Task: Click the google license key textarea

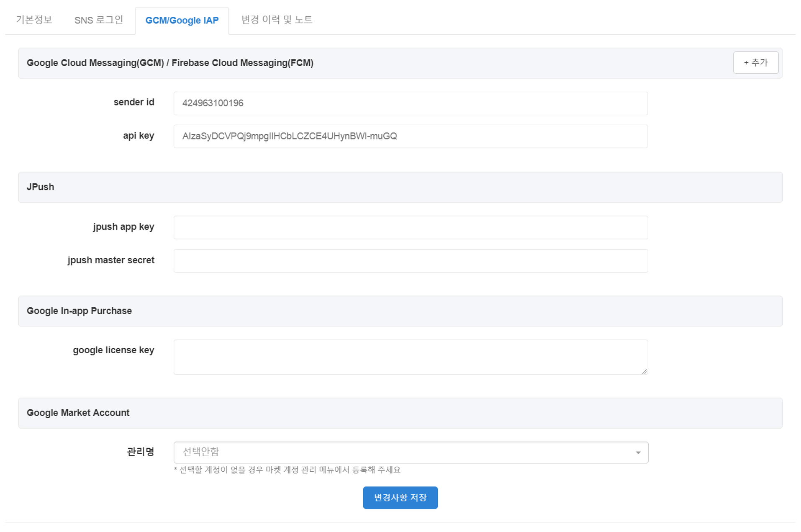Action: point(411,357)
